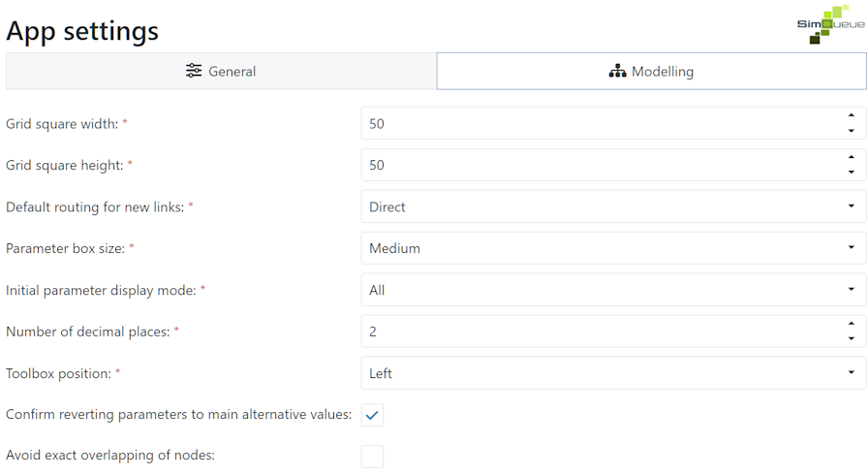
Task: Click the sliders icon on General tab
Action: click(x=194, y=71)
